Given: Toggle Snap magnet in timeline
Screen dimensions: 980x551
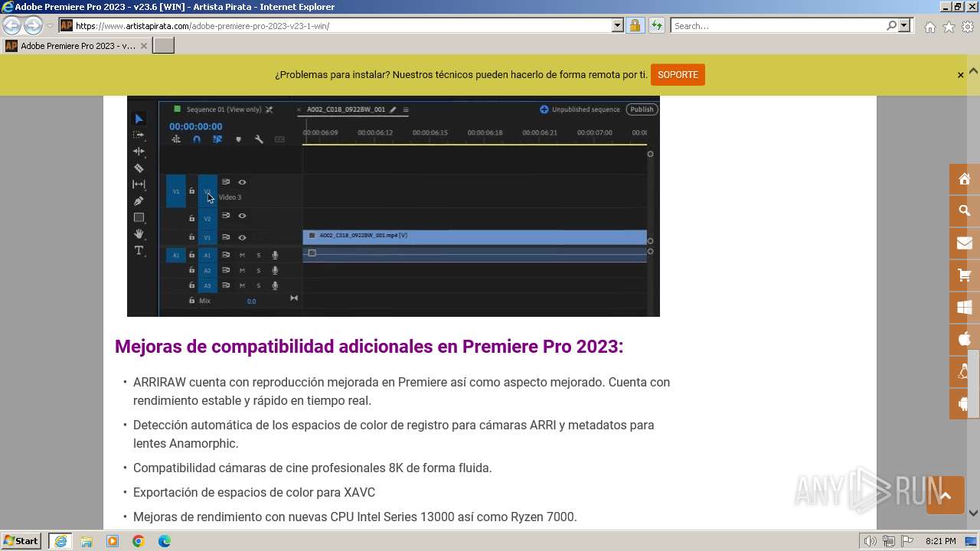Looking at the screenshot, I should [x=197, y=139].
